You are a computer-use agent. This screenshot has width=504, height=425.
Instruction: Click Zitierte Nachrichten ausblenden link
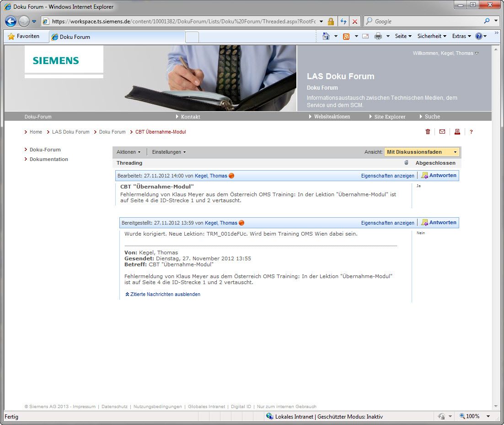[165, 294]
